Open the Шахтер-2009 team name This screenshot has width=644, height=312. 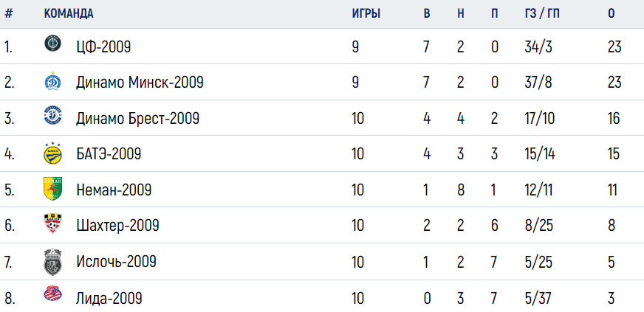click(117, 226)
